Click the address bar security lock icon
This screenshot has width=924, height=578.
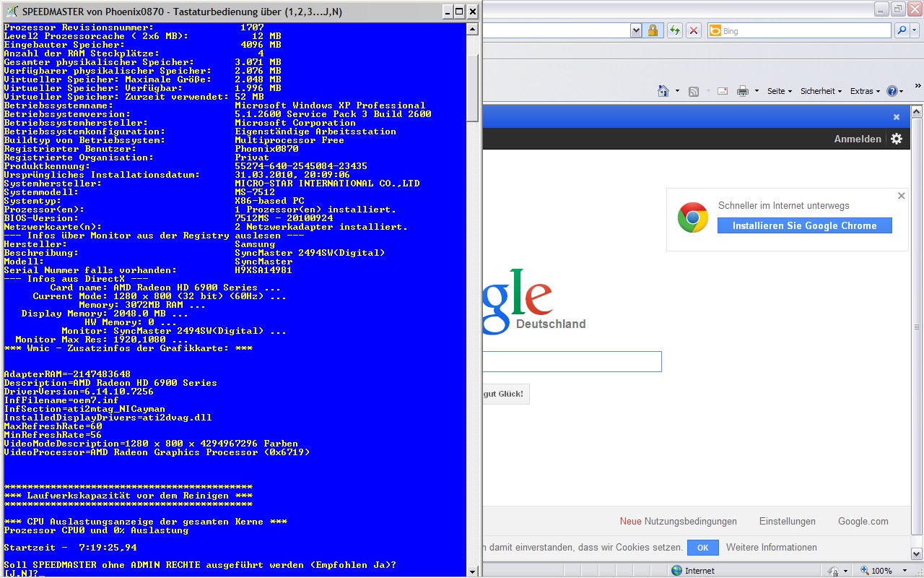coord(653,30)
